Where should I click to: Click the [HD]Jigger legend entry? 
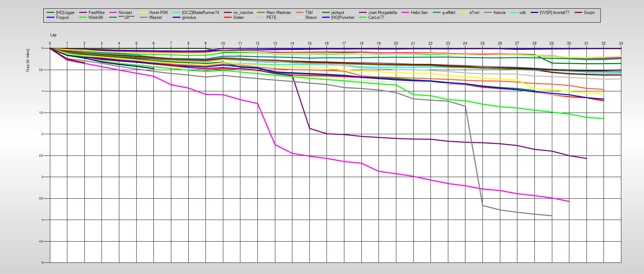[65, 13]
